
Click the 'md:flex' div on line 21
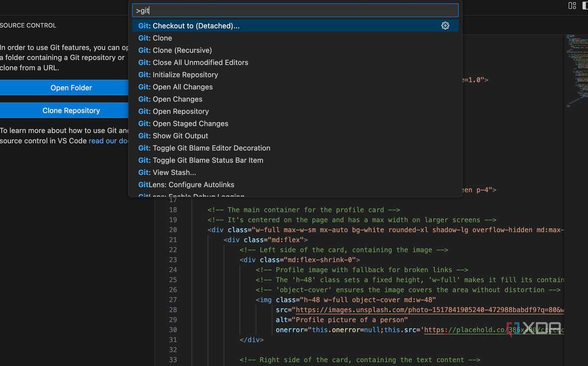[266, 240]
